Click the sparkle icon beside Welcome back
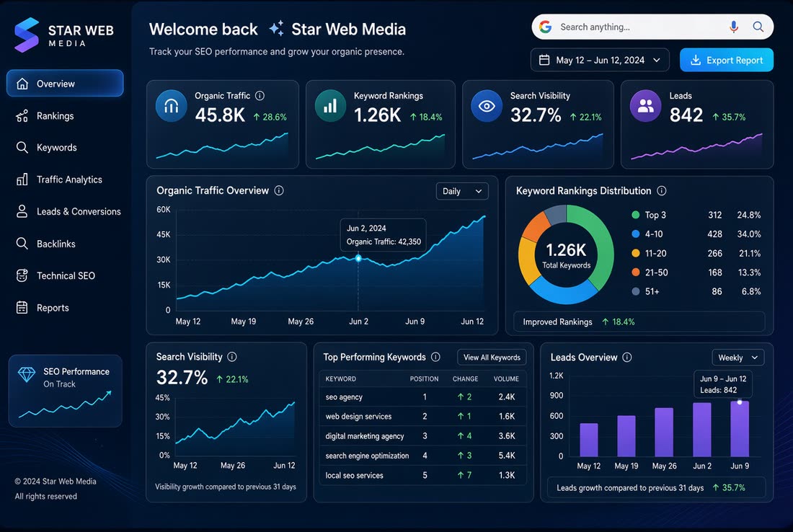 [x=275, y=29]
